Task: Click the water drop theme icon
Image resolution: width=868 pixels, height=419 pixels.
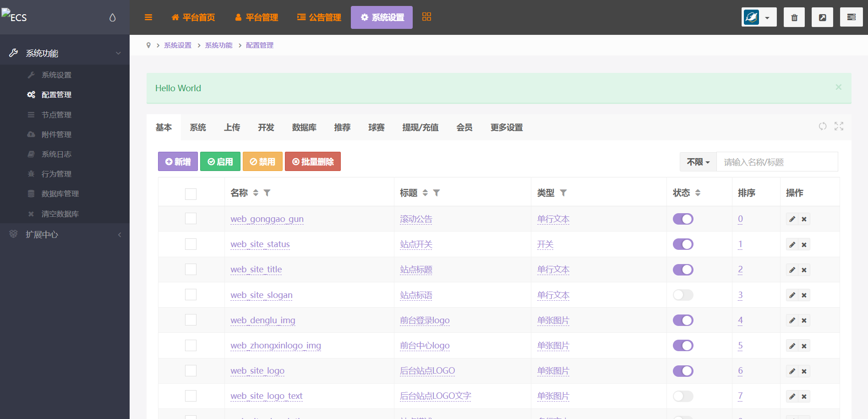Action: click(112, 17)
